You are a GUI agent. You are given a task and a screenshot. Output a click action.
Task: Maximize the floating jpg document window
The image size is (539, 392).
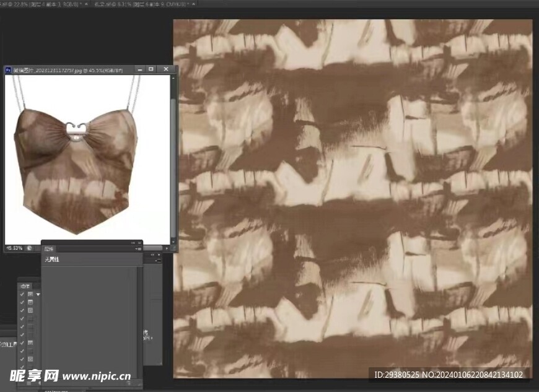(x=151, y=69)
